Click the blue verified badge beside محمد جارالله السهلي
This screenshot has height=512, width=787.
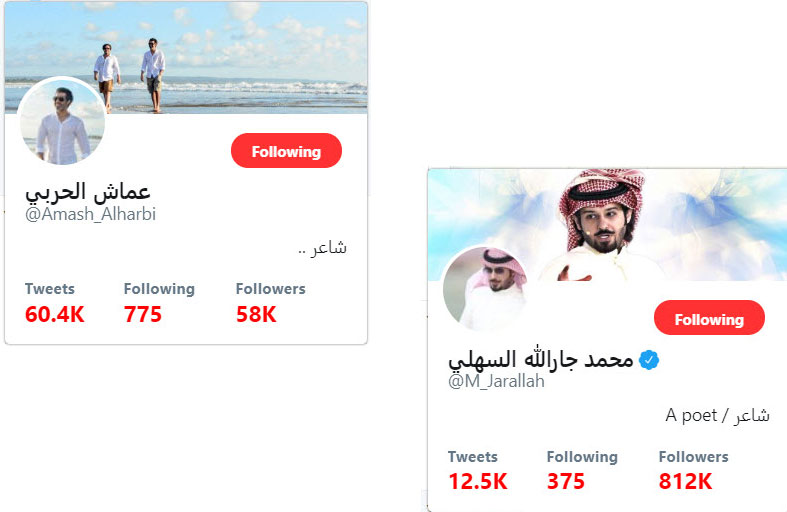pos(649,360)
